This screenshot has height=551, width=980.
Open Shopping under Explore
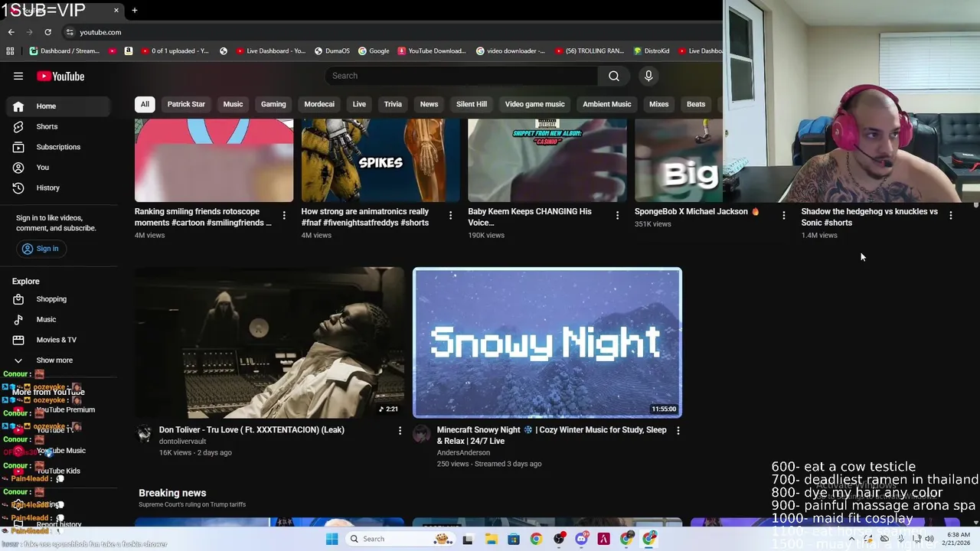click(x=58, y=299)
